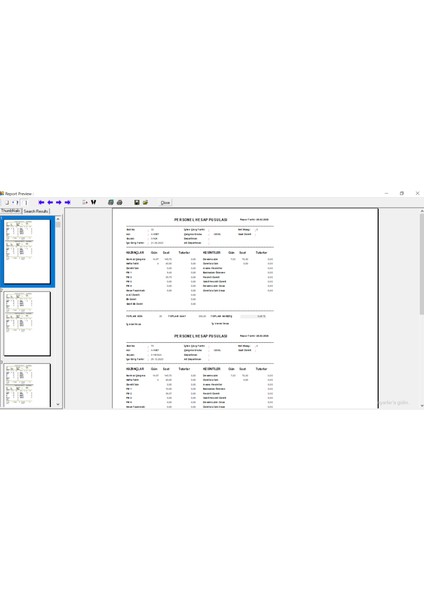
Task: Select the third page thumbnail
Action: (x=27, y=385)
